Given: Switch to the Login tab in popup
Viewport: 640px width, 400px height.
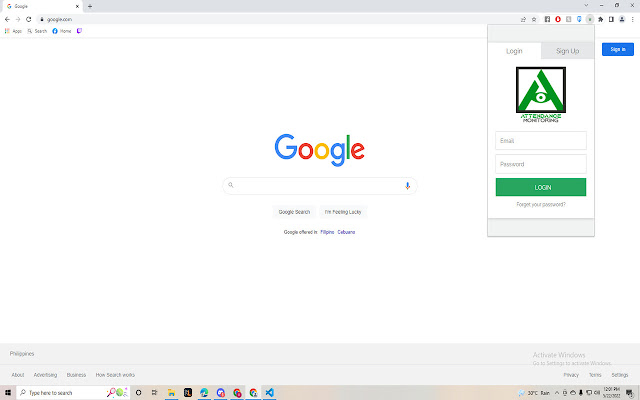Looking at the screenshot, I should tap(514, 51).
